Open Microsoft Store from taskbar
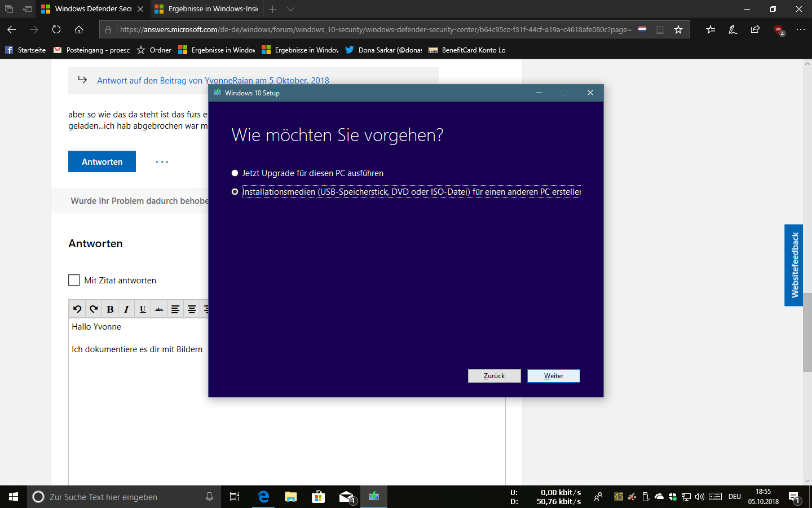This screenshot has width=812, height=508. pyautogui.click(x=318, y=497)
